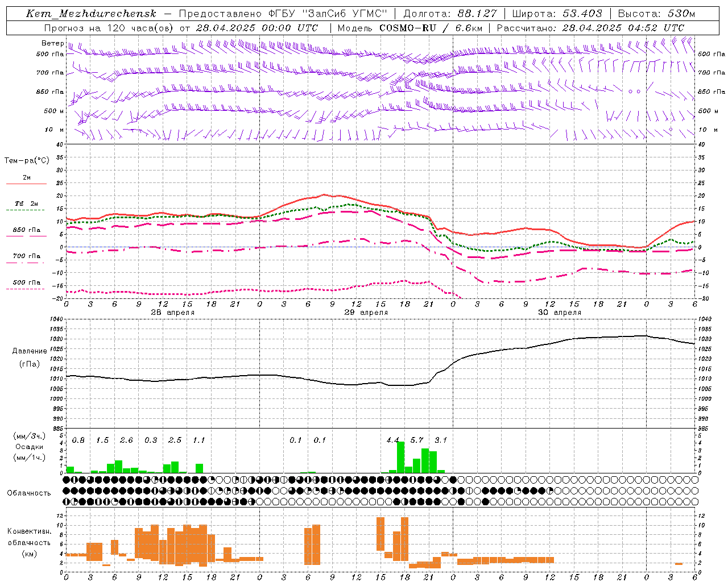728x582 pixels.
Task: Click the 'Давление' pressure panel label
Action: pos(30,351)
